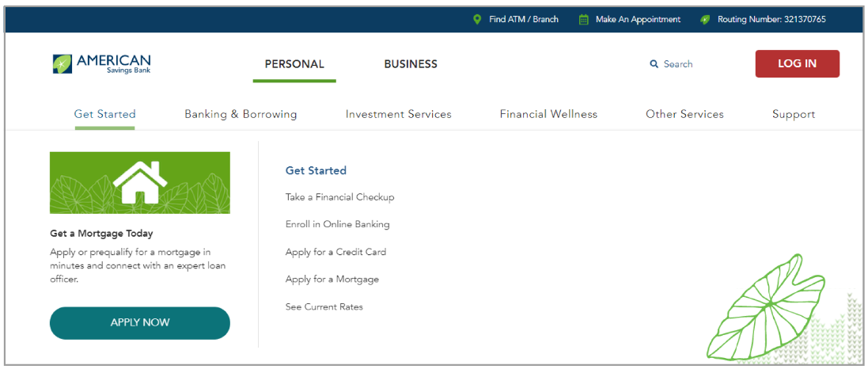Open the Support menu
The image size is (868, 373).
coord(794,114)
